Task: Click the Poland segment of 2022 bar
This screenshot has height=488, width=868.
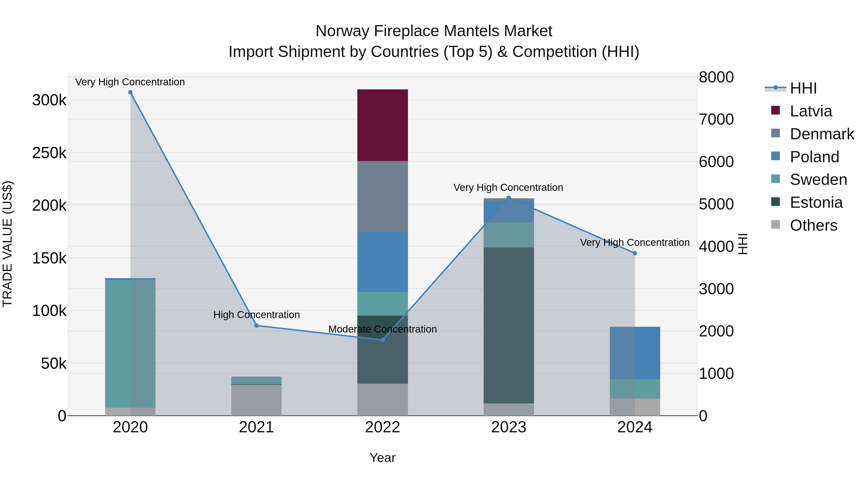Action: (x=382, y=262)
